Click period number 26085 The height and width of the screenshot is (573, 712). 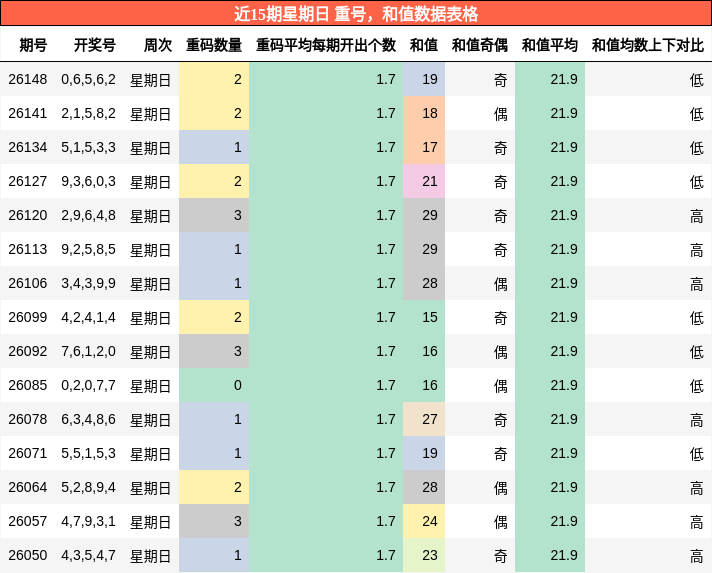pyautogui.click(x=28, y=385)
